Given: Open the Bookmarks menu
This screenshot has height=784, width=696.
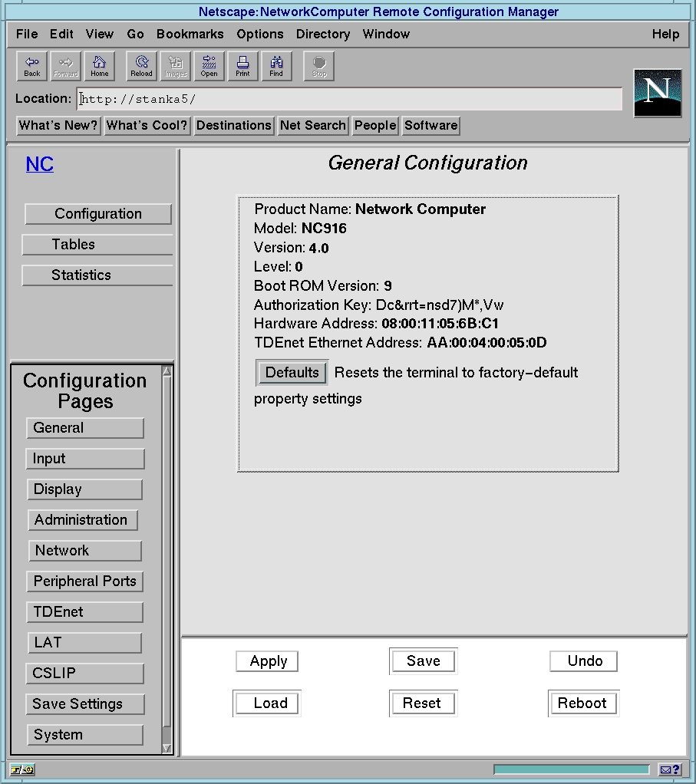Looking at the screenshot, I should pos(190,34).
